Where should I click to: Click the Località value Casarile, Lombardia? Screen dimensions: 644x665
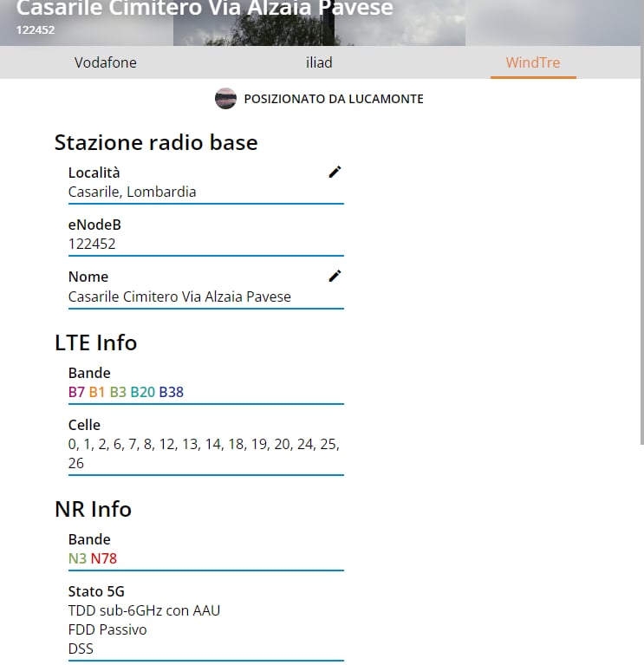(132, 192)
